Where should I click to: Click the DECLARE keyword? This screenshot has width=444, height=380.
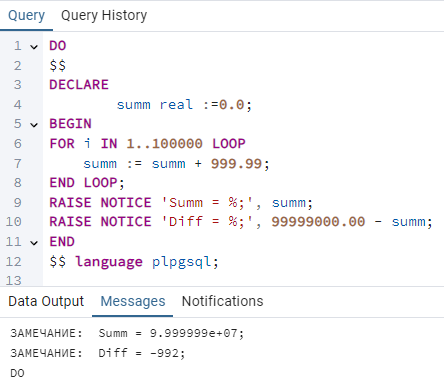pos(79,85)
